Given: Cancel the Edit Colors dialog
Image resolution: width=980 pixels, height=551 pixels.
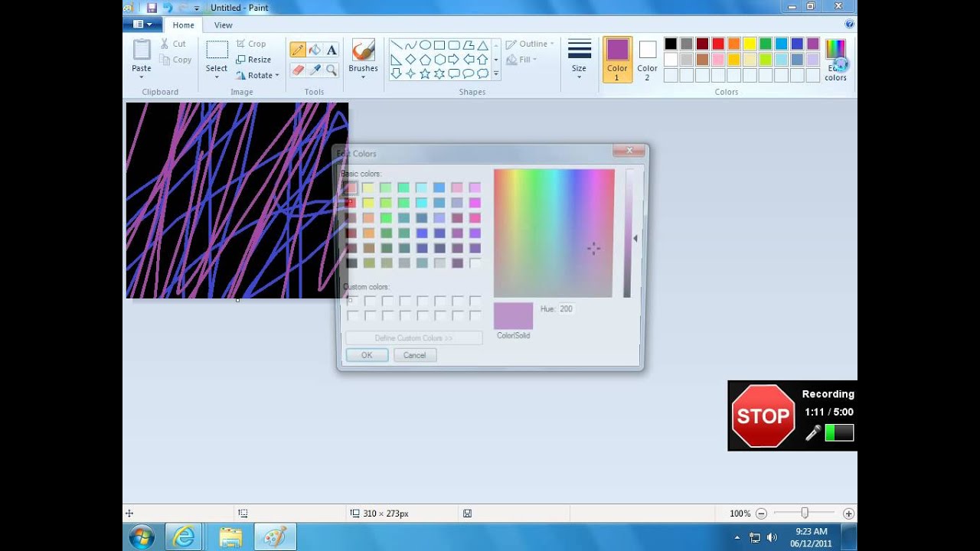Looking at the screenshot, I should (414, 355).
